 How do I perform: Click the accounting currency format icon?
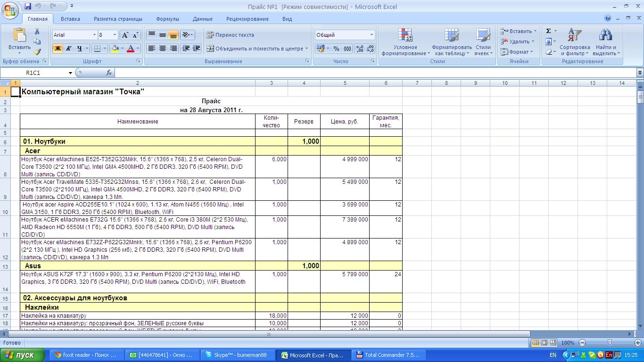click(x=320, y=49)
